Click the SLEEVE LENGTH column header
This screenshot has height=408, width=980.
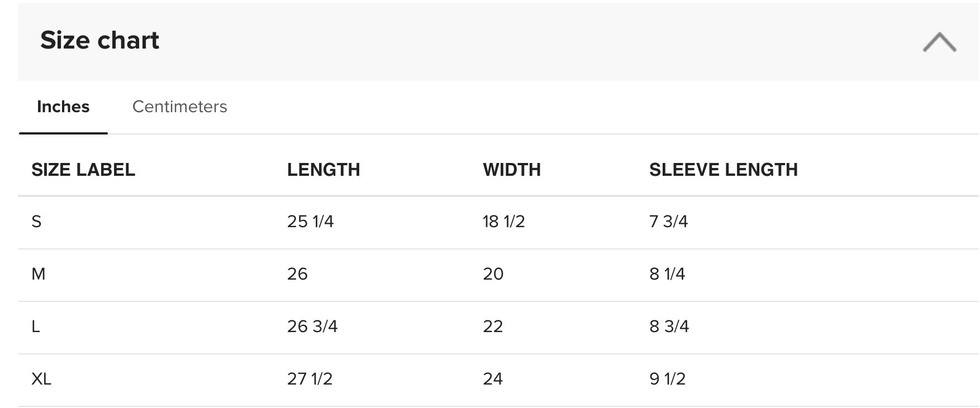point(724,170)
